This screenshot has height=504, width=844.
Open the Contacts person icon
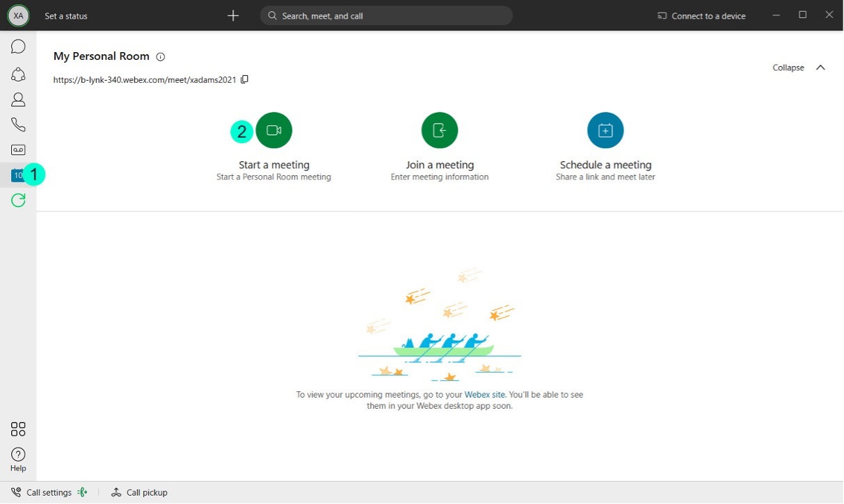[x=18, y=99]
